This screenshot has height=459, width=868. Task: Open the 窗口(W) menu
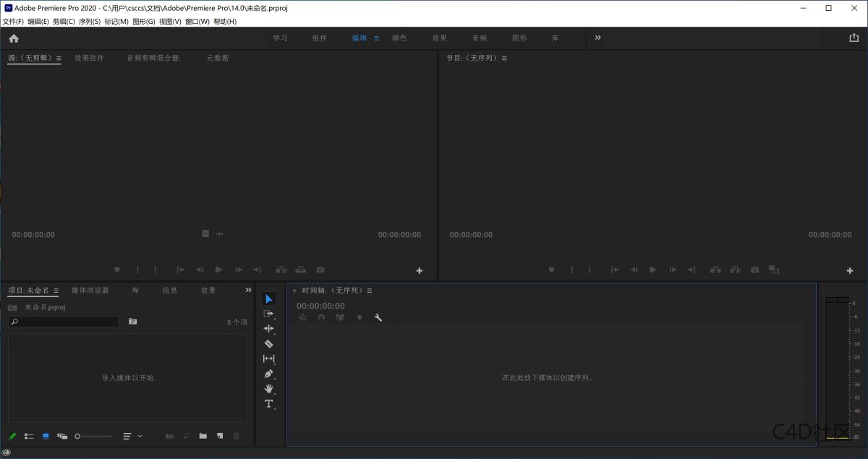[x=197, y=22]
